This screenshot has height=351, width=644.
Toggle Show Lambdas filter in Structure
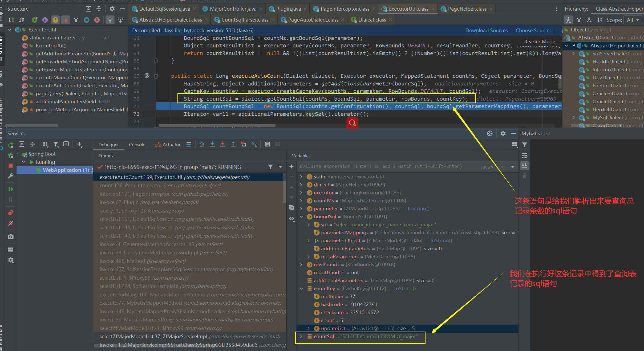tap(97, 20)
